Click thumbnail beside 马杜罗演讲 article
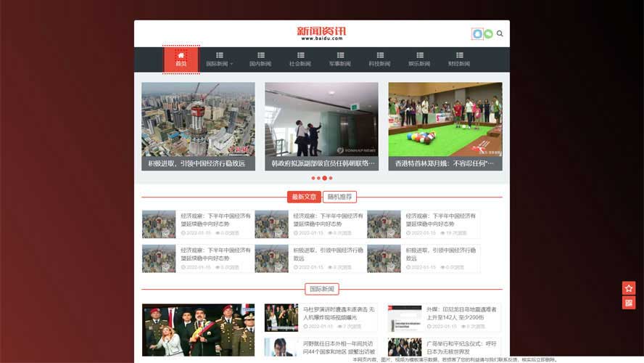 tap(281, 318)
